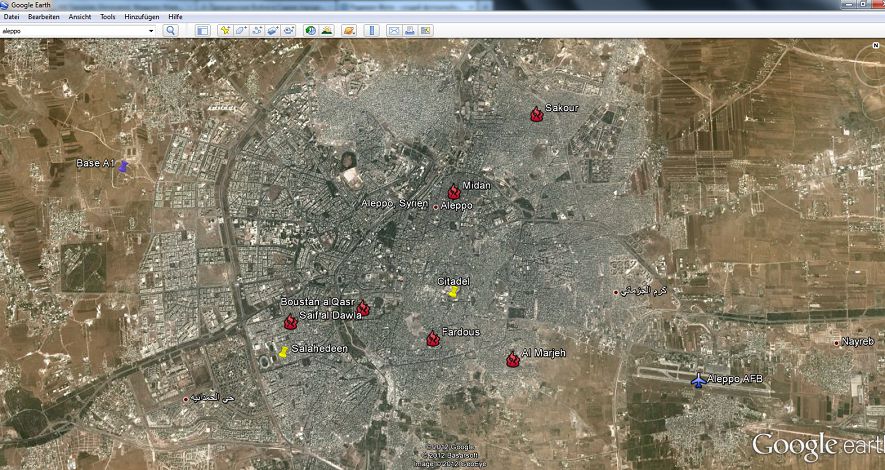Select the Add Image Overlay tool
Image resolution: width=885 pixels, height=470 pixels.
273,30
